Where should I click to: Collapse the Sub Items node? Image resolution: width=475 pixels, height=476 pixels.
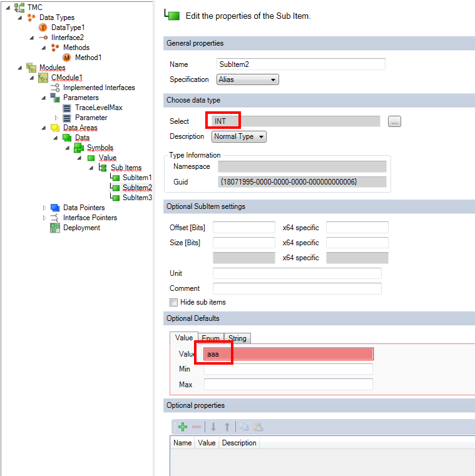91,168
